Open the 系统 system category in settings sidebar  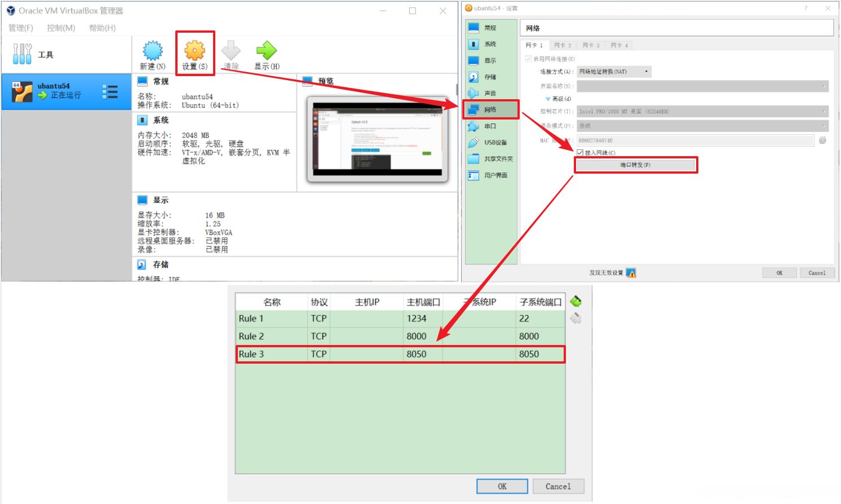(x=490, y=44)
